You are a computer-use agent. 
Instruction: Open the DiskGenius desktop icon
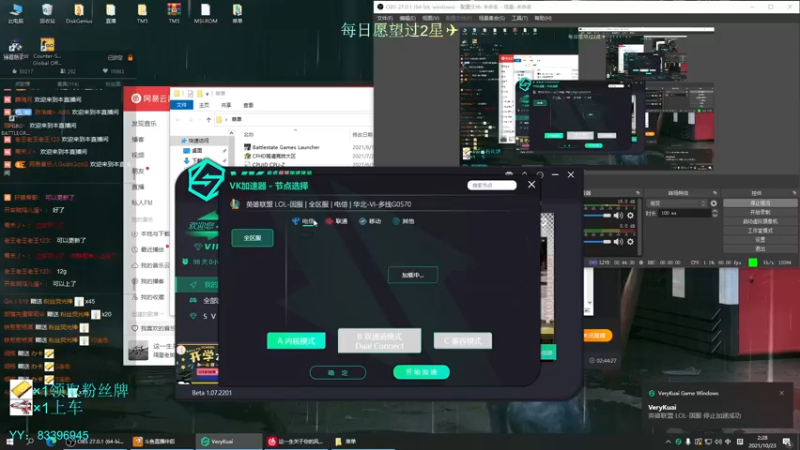coord(79,14)
